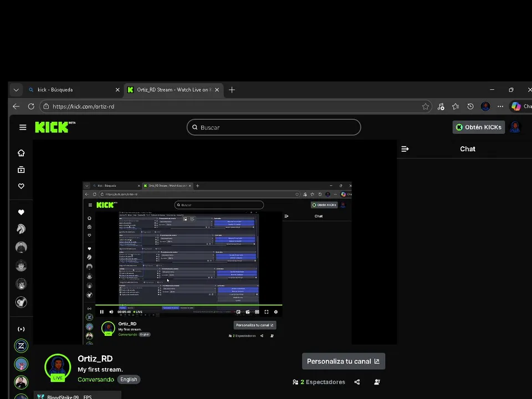Open the Conversando category link

pyautogui.click(x=96, y=379)
